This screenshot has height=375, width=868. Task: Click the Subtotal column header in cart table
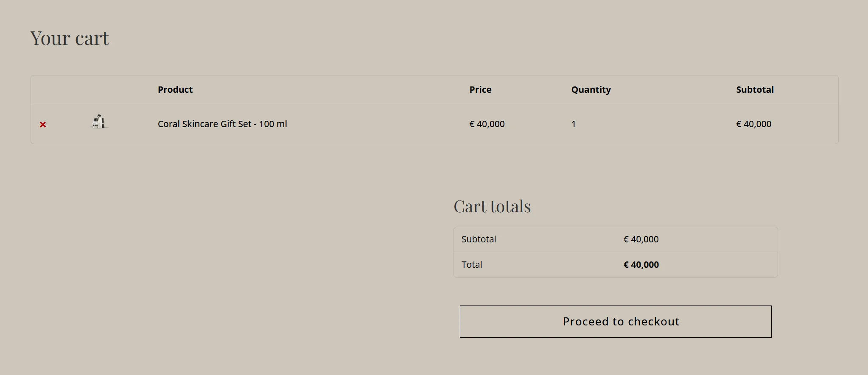[755, 90]
